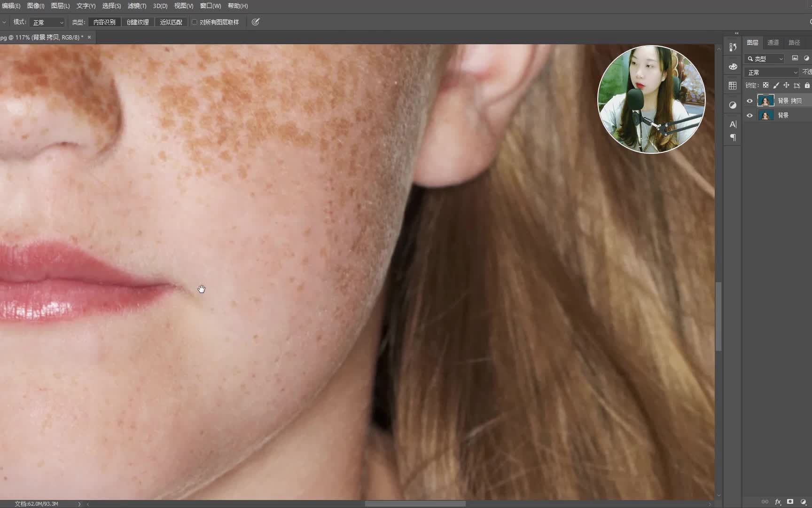Click the tablet pressure size icon
This screenshot has height=508, width=812.
click(256, 22)
